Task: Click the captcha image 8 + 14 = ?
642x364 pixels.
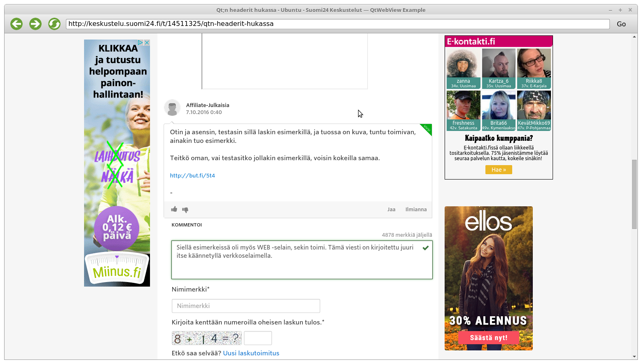Action: click(207, 338)
